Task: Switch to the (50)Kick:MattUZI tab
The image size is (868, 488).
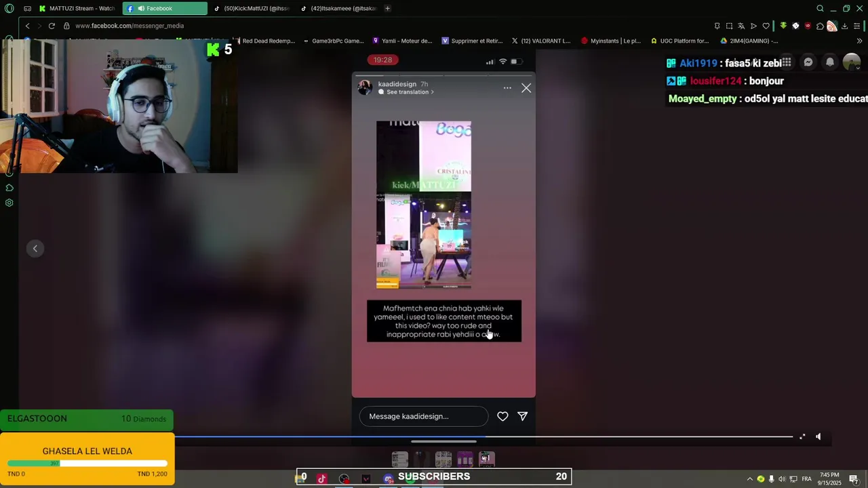Action: point(252,8)
